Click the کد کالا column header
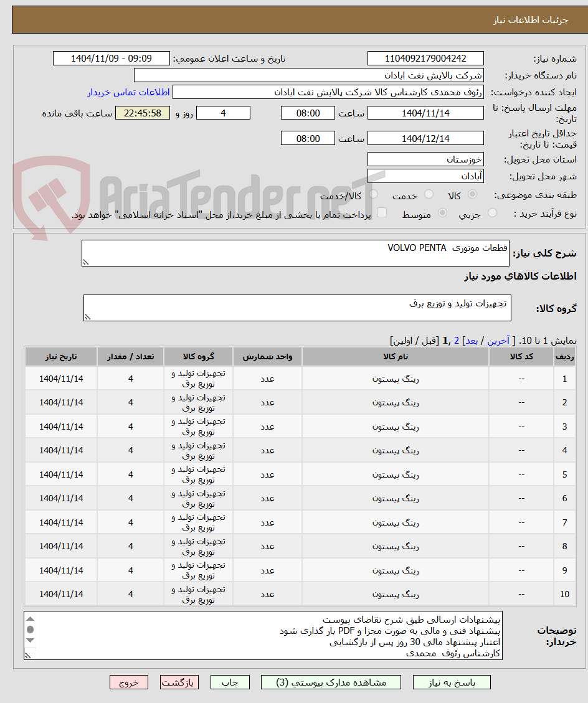 pos(521,356)
